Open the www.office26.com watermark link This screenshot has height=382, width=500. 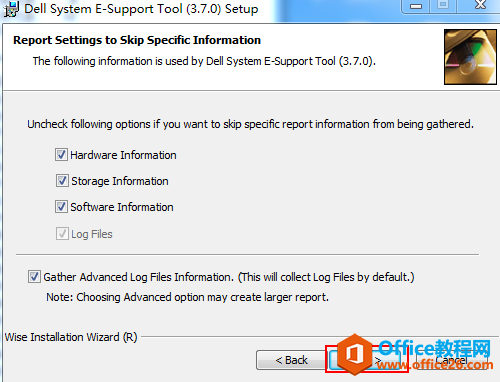point(435,365)
